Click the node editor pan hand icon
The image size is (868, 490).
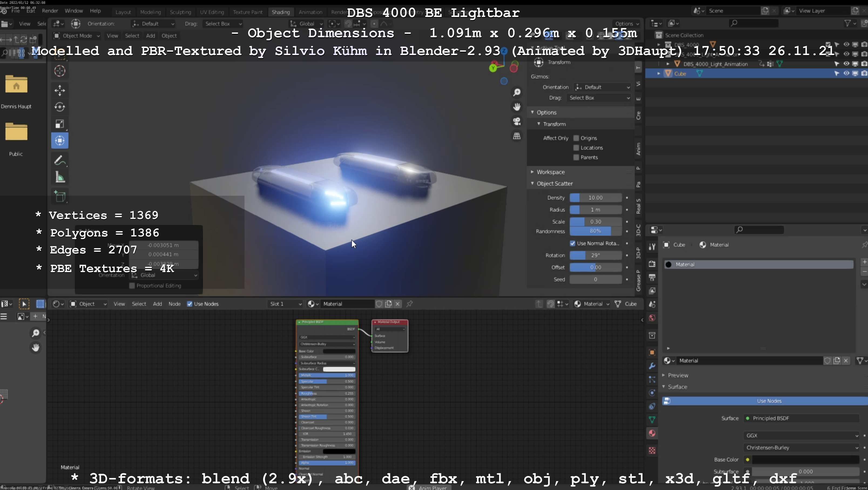(35, 347)
